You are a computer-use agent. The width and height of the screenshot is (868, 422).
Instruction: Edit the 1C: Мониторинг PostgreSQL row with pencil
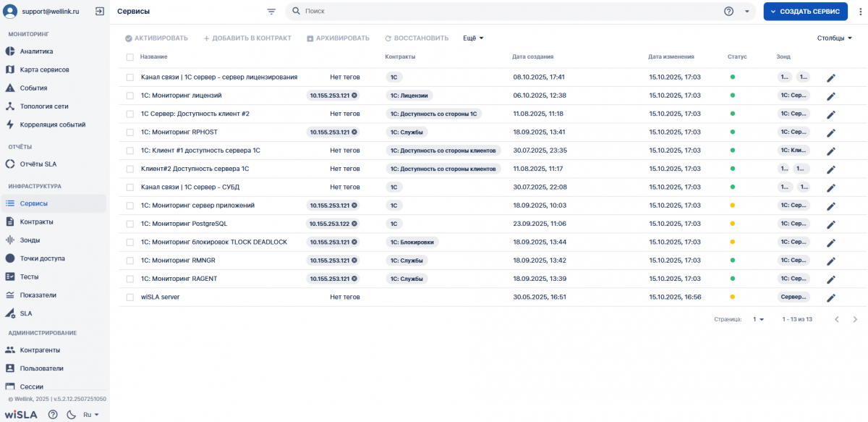[x=831, y=224]
